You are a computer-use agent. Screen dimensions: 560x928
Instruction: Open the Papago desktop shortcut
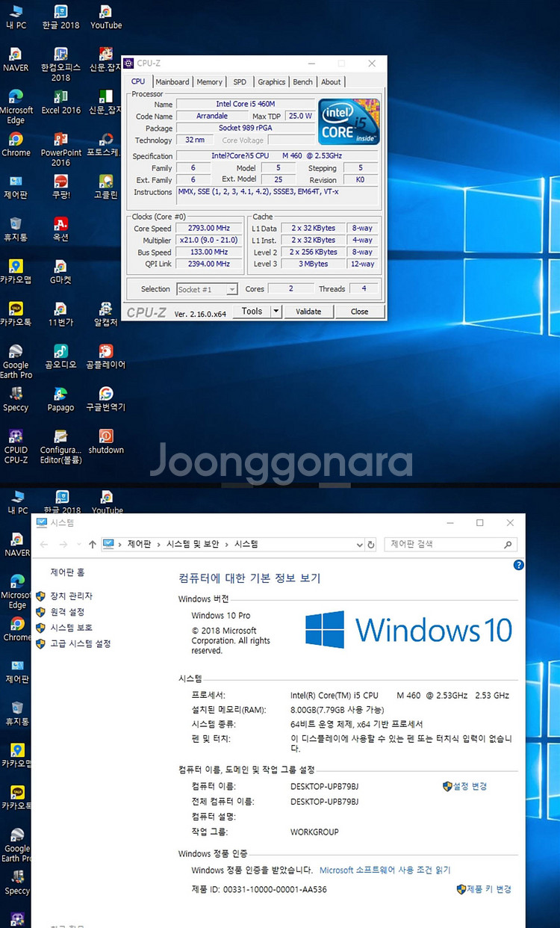click(60, 400)
